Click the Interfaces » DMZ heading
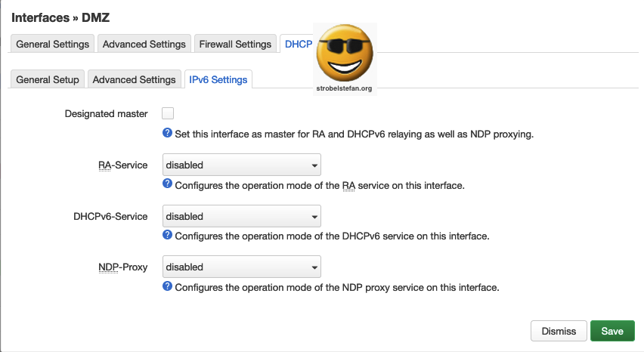The width and height of the screenshot is (644, 352). pyautogui.click(x=60, y=17)
